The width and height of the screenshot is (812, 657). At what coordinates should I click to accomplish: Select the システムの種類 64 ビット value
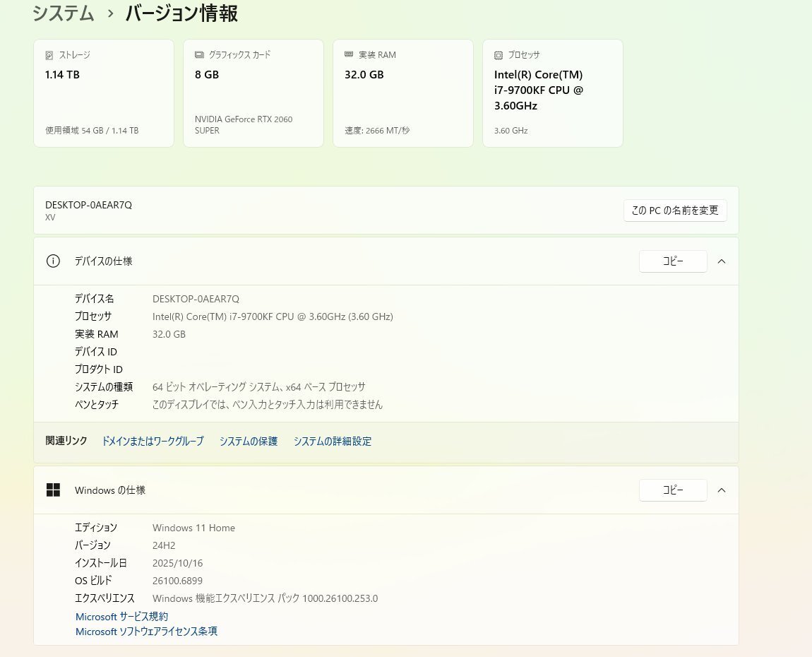[259, 387]
